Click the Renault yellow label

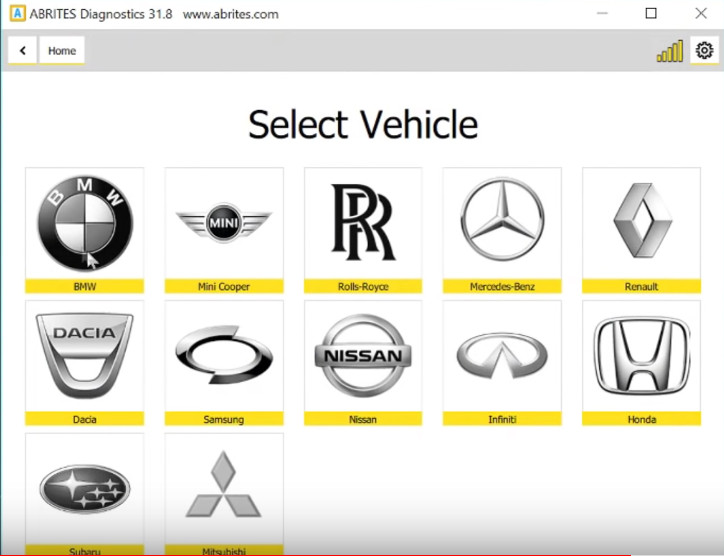[x=642, y=286]
